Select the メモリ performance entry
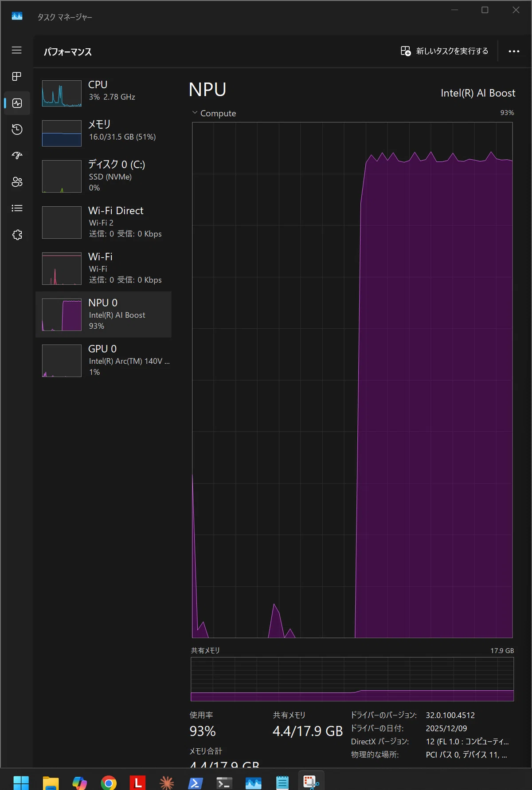 (103, 133)
